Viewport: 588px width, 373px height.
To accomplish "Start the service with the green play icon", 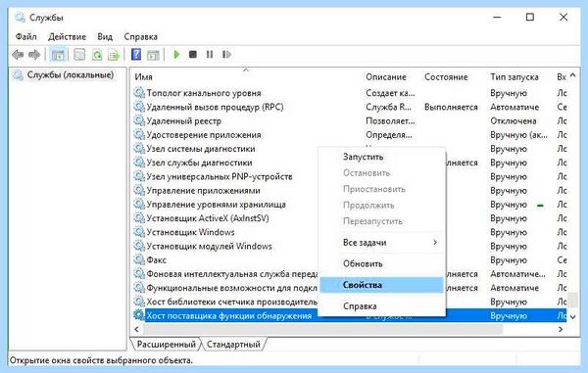I will tap(176, 55).
